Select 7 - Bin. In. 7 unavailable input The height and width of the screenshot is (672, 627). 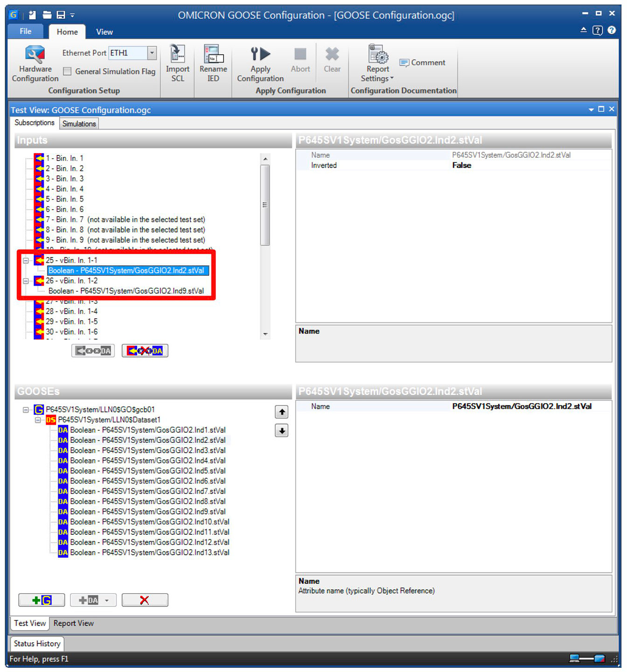[125, 220]
